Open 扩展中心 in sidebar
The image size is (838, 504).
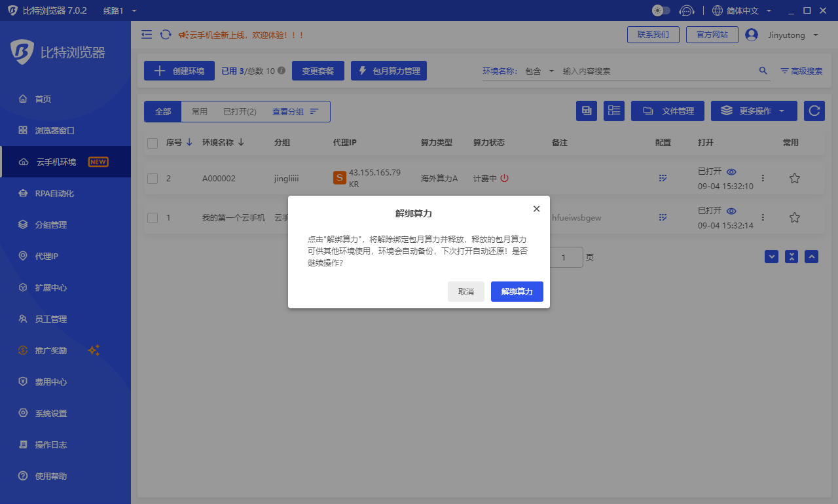coord(65,287)
